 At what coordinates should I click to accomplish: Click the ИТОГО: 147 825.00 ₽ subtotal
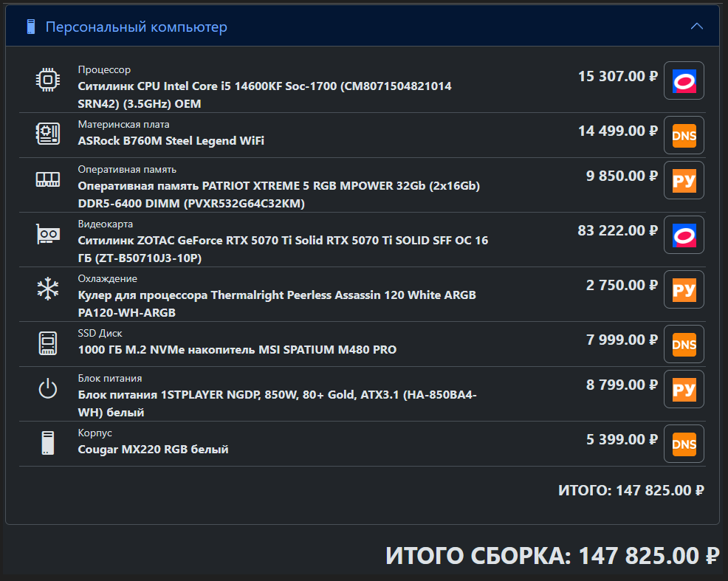click(631, 490)
